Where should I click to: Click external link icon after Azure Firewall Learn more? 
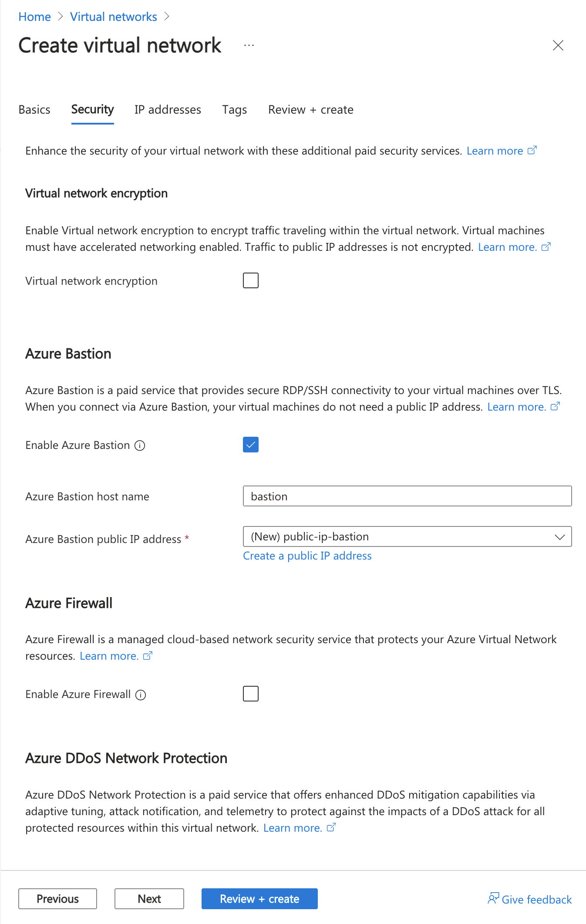tap(148, 655)
